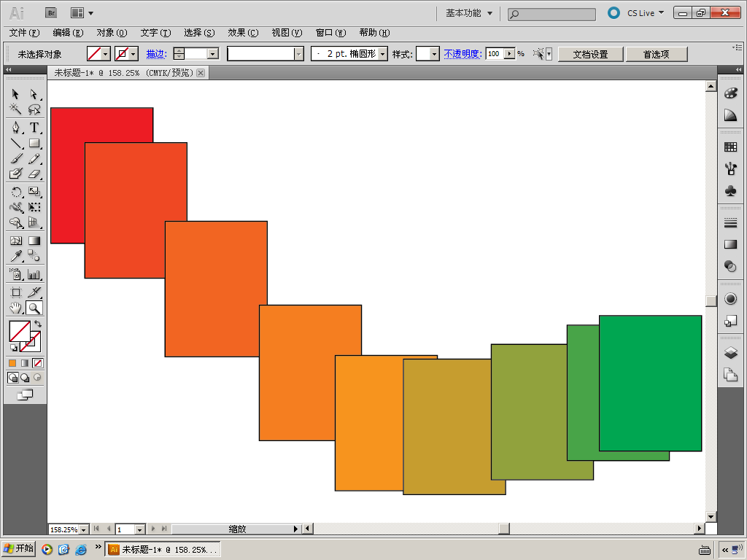Open the 样式 style dropdown
This screenshot has width=747, height=560.
coord(433,54)
